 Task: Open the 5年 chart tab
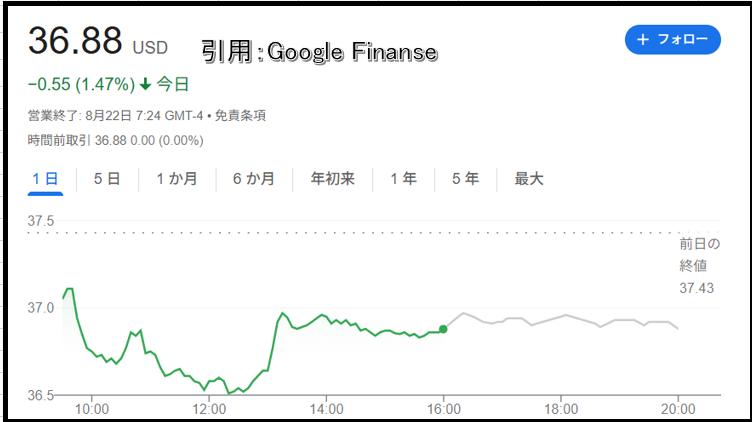[x=465, y=179]
